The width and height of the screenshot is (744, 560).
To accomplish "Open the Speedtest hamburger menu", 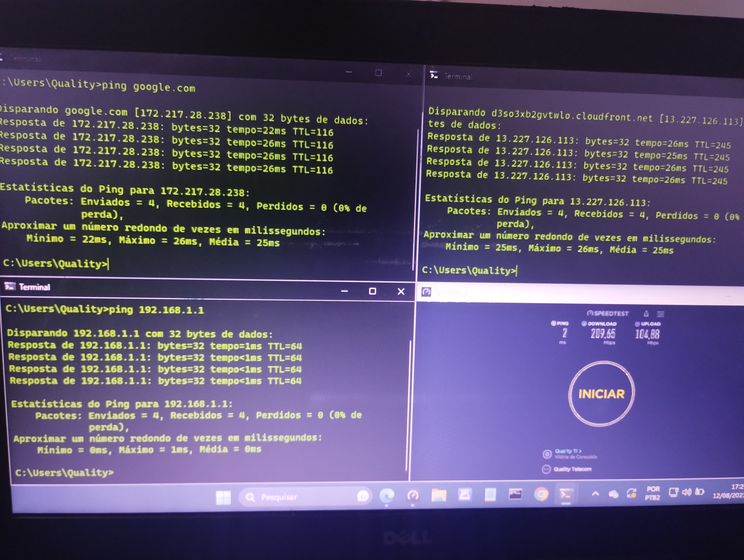I will 661,314.
